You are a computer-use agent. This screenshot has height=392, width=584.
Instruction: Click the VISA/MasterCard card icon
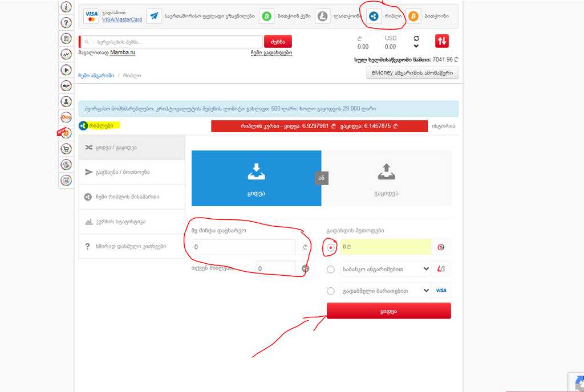point(91,16)
